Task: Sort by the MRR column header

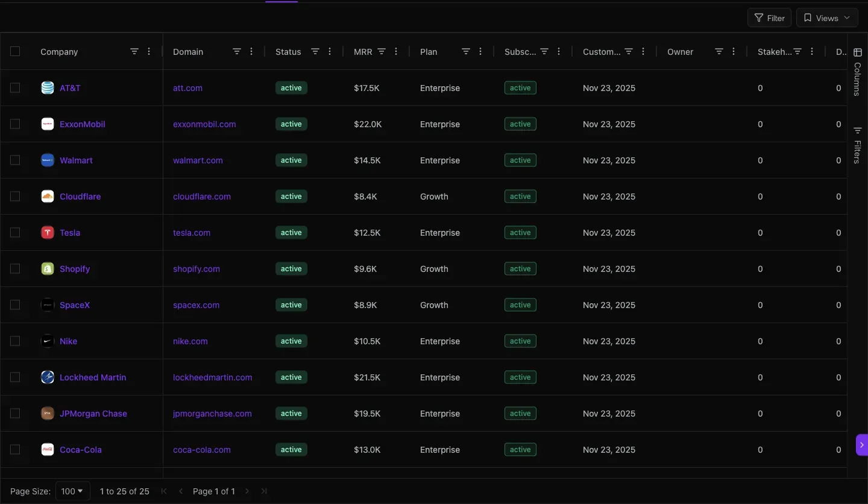Action: [x=363, y=52]
